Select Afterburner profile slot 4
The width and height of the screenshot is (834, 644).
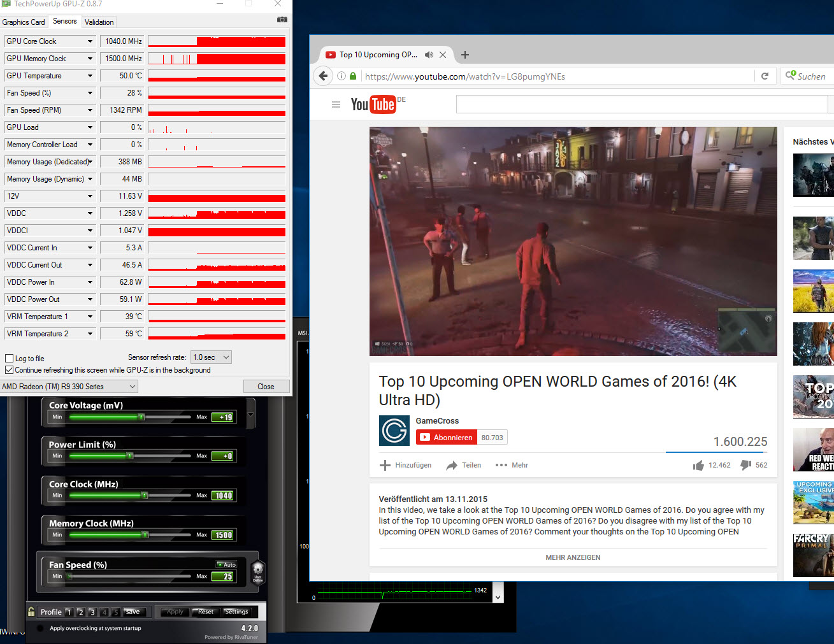point(104,612)
